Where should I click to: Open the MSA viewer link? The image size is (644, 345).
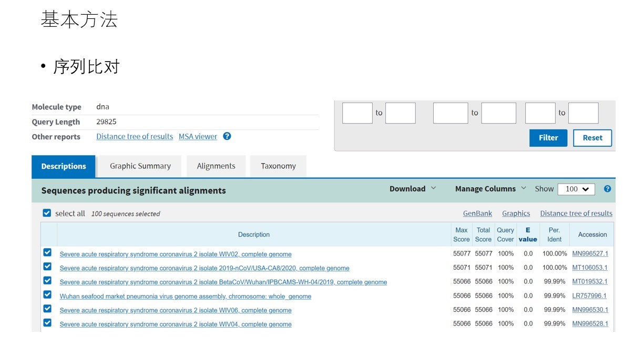[198, 137]
